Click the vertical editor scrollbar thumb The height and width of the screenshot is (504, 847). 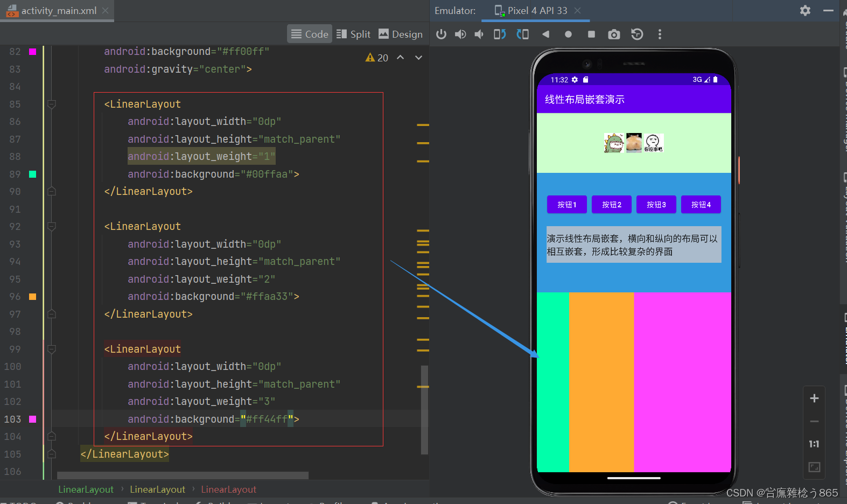(x=424, y=410)
